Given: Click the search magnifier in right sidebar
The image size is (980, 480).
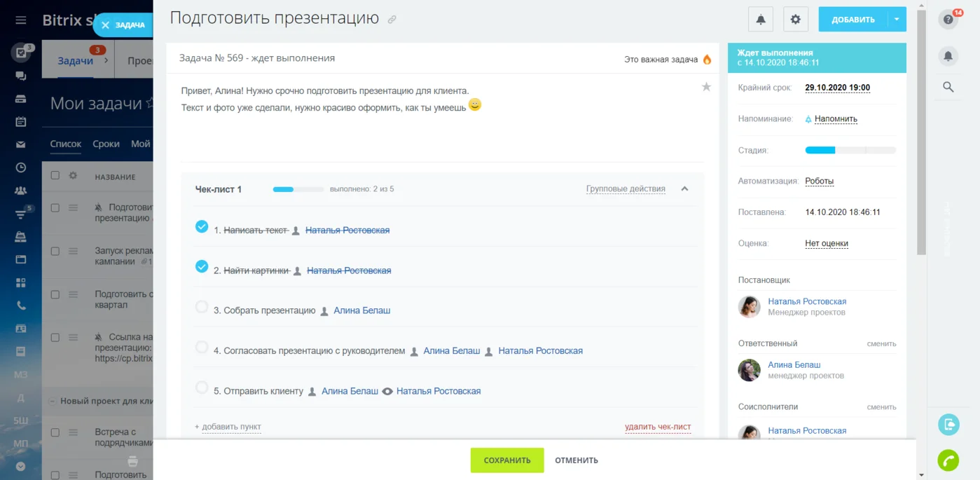Looking at the screenshot, I should 948,87.
